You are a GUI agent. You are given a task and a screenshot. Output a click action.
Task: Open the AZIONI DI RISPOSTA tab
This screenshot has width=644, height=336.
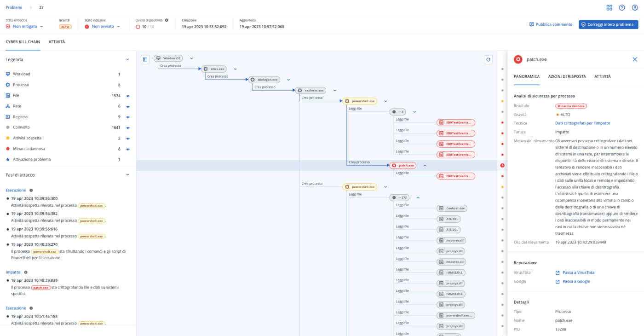567,76
